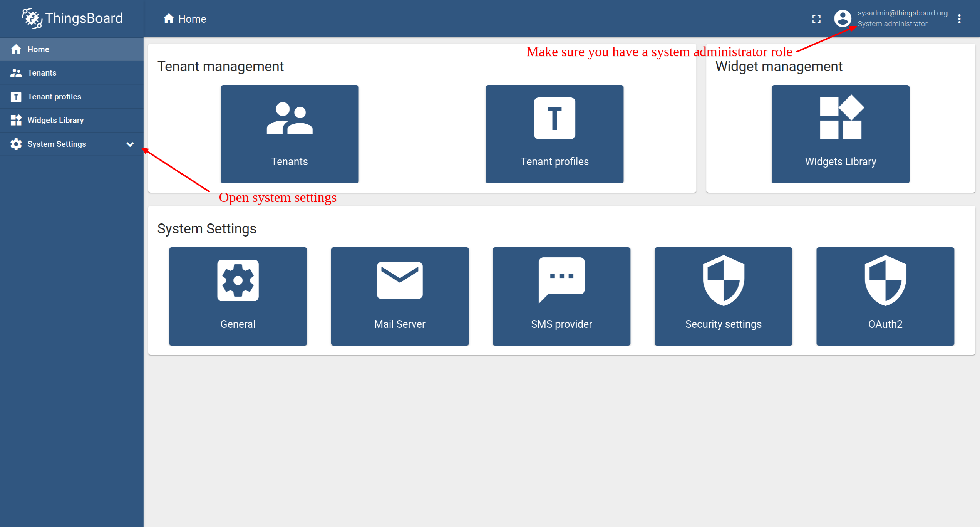Open Widgets Library from sidebar
The image size is (980, 527).
pyautogui.click(x=55, y=120)
